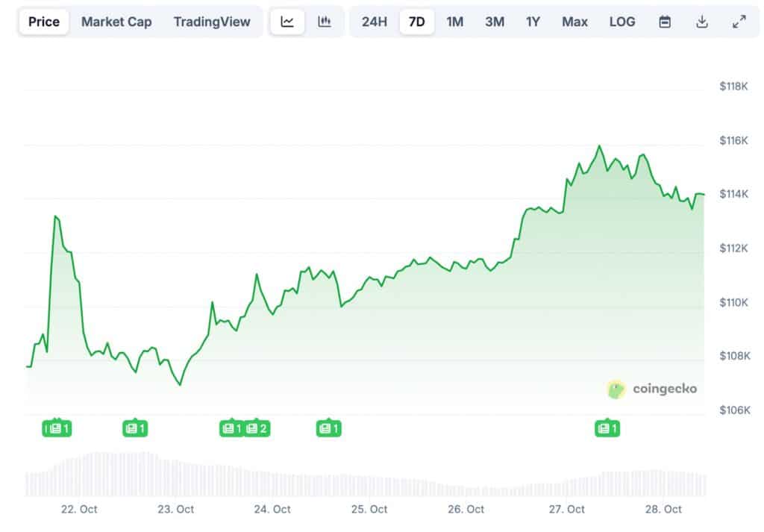Select the 24H time range
The image size is (764, 532).
pos(375,22)
